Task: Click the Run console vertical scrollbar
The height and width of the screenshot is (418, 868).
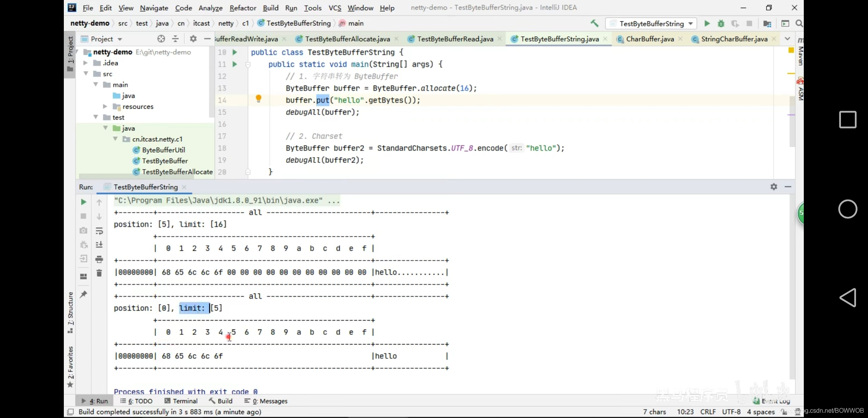Action: tap(792, 286)
